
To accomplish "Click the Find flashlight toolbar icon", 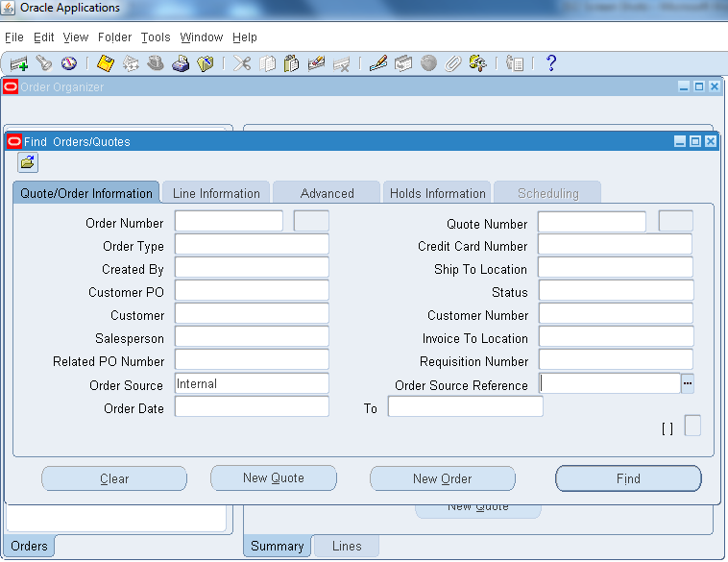I will click(44, 63).
